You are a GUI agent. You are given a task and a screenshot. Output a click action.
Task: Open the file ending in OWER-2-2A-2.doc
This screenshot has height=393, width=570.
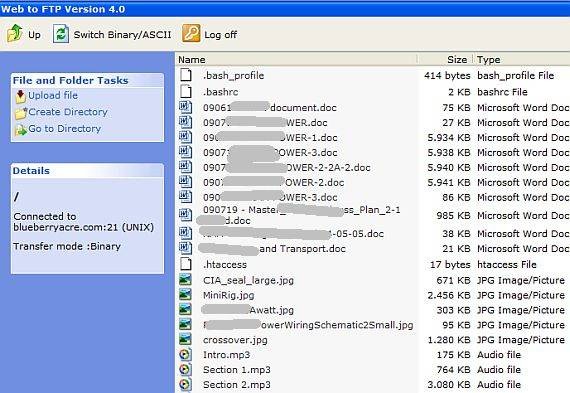coord(286,168)
